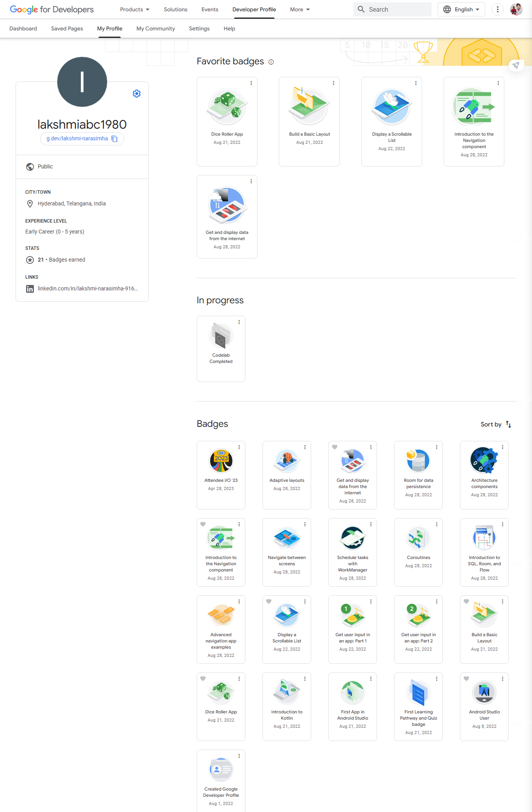Open options for favorite Navigation component badge
This screenshot has height=812, width=532.
(x=498, y=83)
